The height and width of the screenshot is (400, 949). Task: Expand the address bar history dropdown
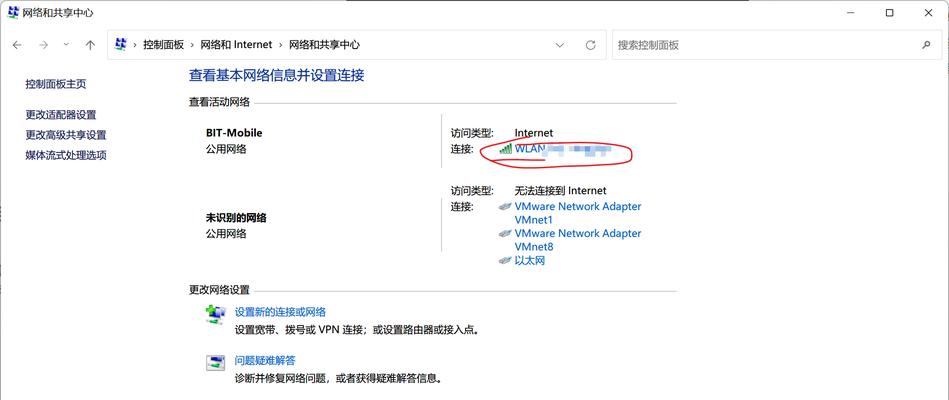[558, 45]
